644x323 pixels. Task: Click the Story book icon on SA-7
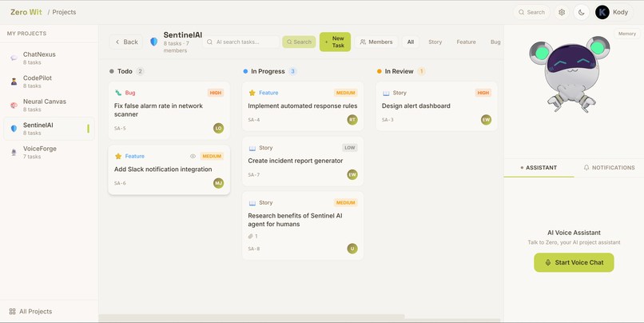[252, 148]
